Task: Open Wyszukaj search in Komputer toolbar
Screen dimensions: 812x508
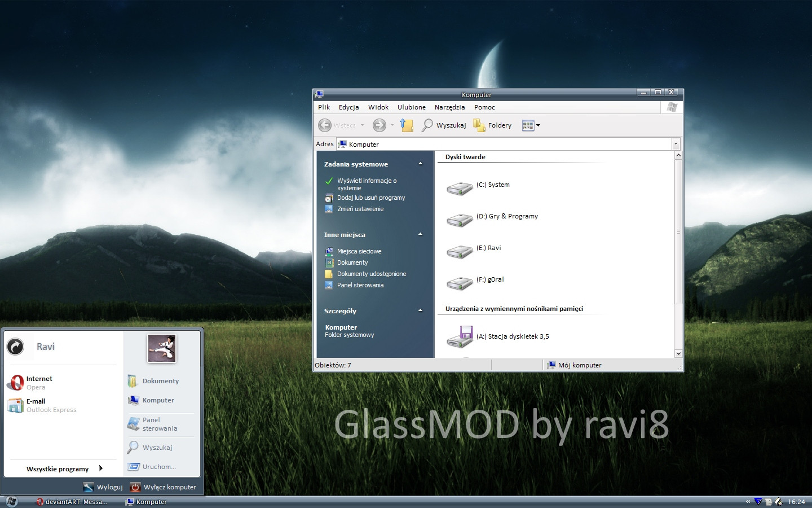Action: 444,125
